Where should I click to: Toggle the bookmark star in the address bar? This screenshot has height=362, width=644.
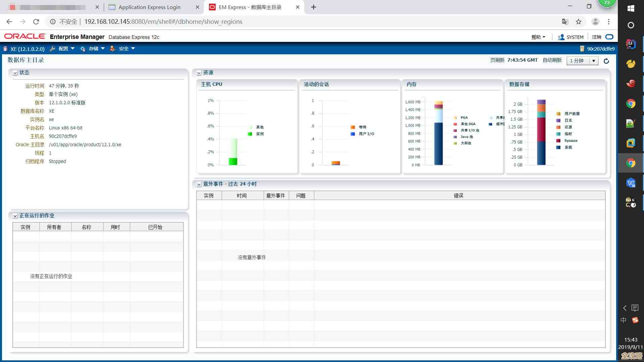[x=578, y=21]
